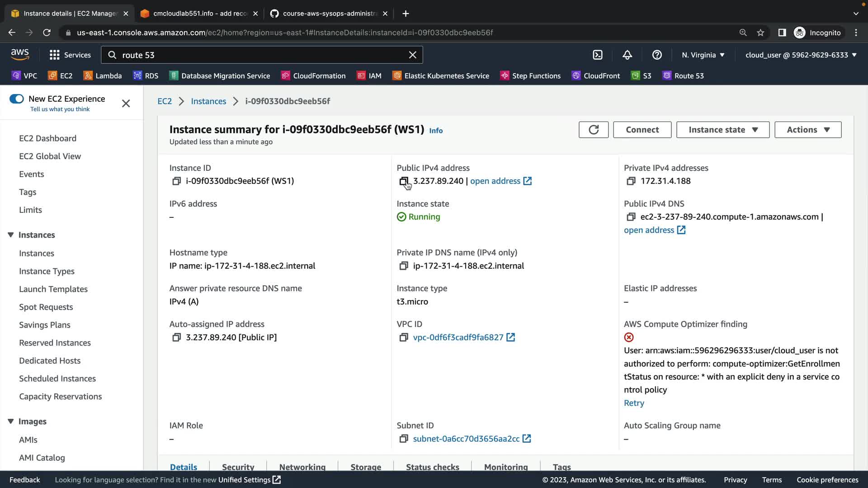The width and height of the screenshot is (868, 488).
Task: Collapse the Instances sidebar section
Action: (x=11, y=235)
